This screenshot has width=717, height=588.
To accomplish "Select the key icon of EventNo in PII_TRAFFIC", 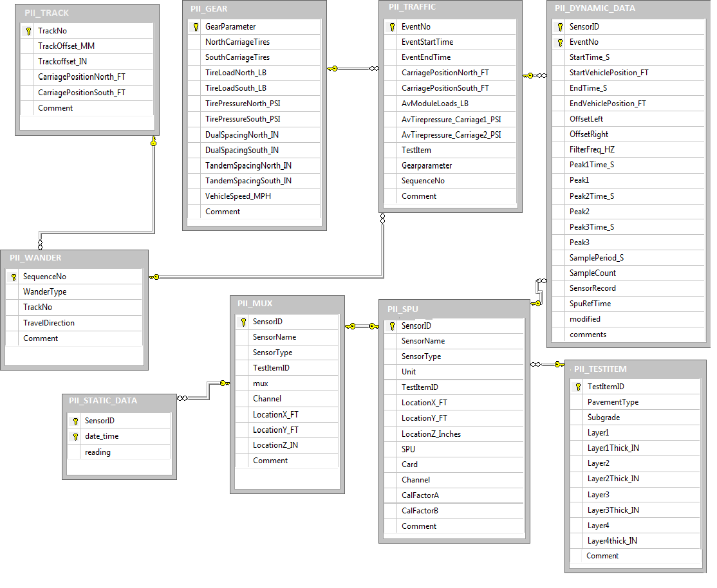I will [392, 27].
